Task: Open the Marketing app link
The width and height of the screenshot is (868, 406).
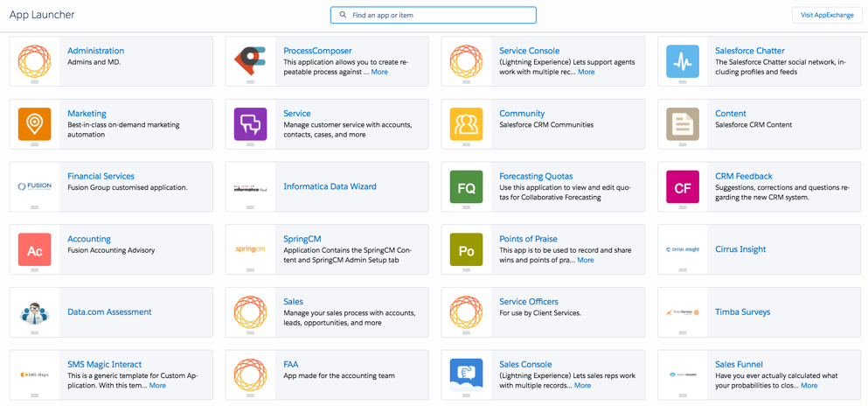Action: 87,114
